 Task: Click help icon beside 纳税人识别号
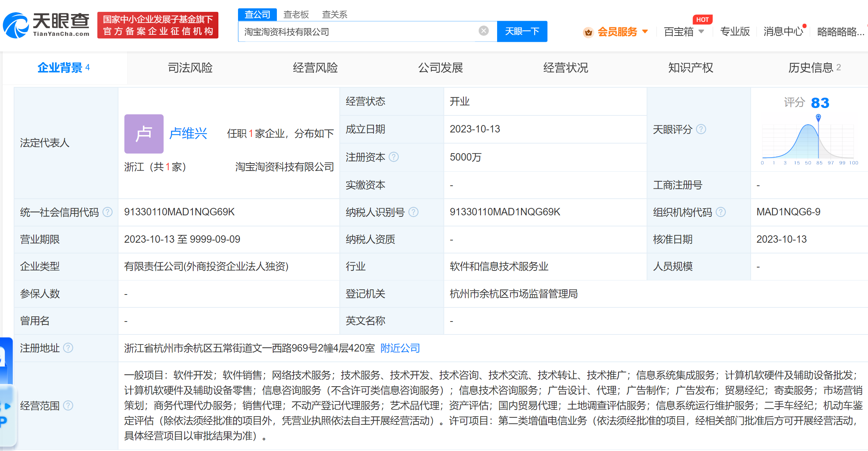[x=413, y=212]
